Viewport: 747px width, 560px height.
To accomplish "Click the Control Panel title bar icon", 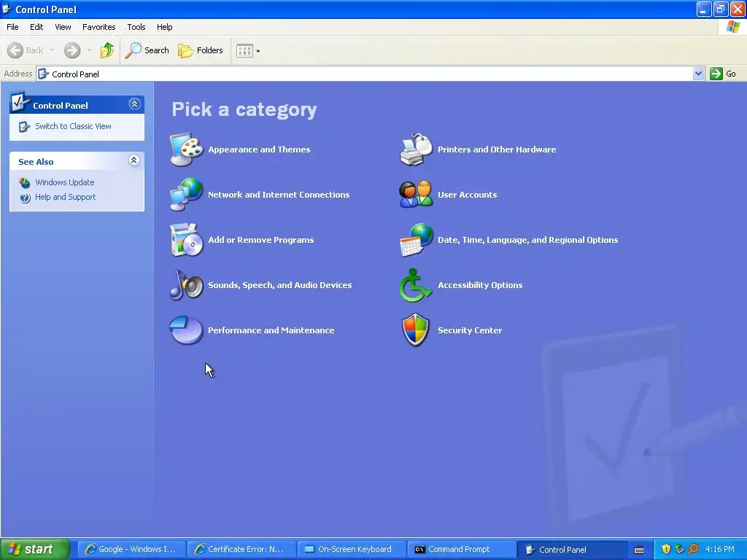I will (x=7, y=9).
